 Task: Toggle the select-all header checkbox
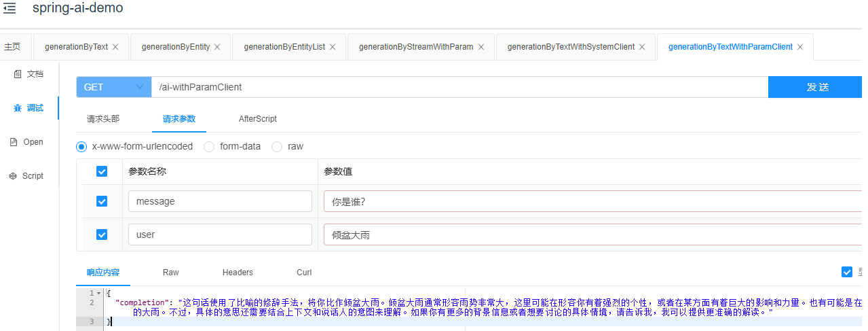point(102,171)
